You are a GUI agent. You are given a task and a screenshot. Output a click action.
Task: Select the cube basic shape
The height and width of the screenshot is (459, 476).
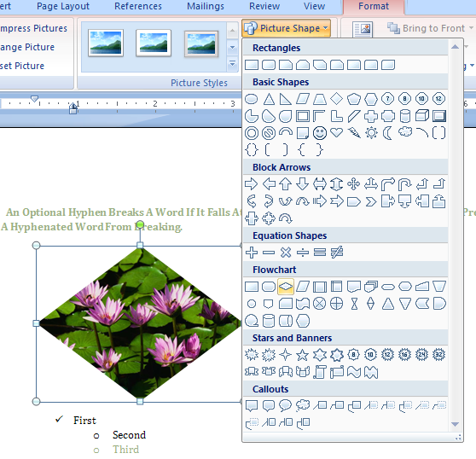(x=422, y=116)
